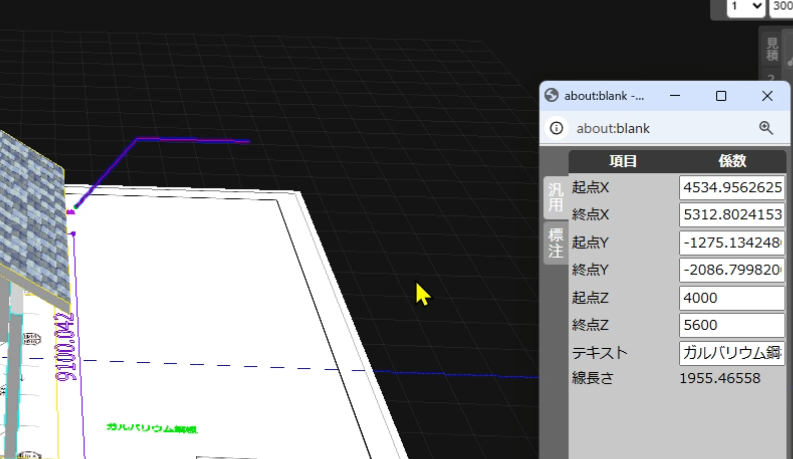Click the zoom magnifier icon in address bar
Screen dimensions: 793x459
766,128
